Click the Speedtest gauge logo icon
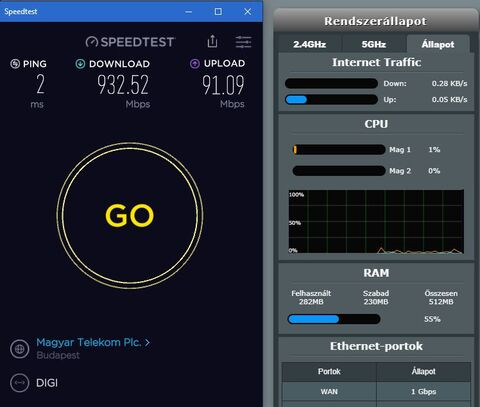This screenshot has height=407, width=480. (92, 42)
